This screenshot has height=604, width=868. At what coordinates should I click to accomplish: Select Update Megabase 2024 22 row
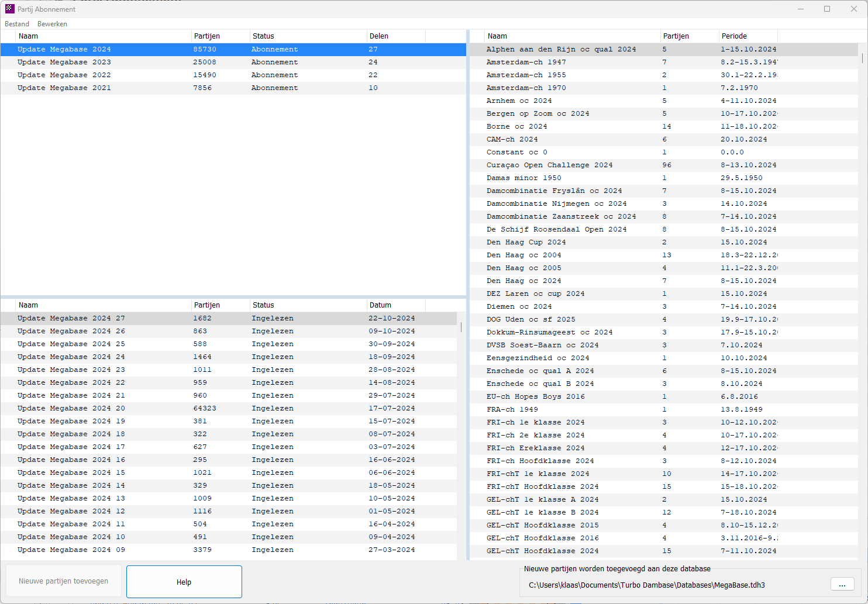(x=229, y=383)
